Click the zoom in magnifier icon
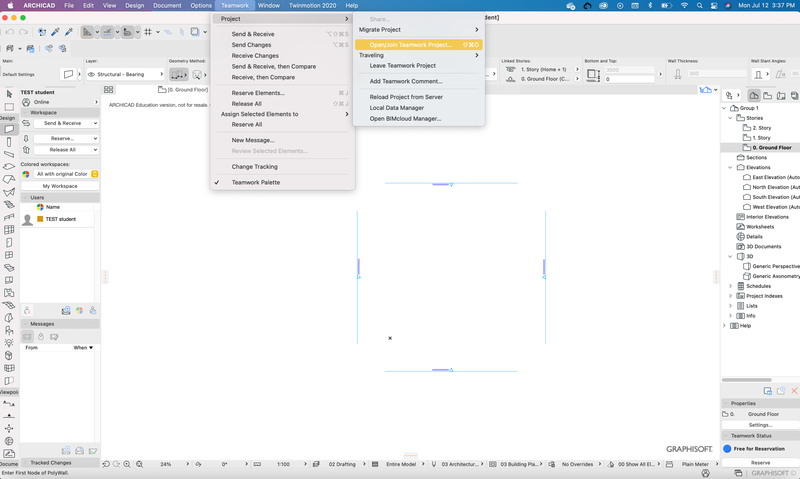Viewport: 800px width, 479px height. 127,464
